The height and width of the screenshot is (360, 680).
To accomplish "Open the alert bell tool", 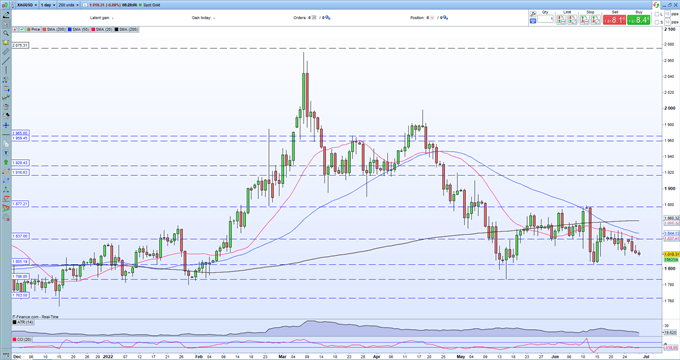I will [6, 43].
